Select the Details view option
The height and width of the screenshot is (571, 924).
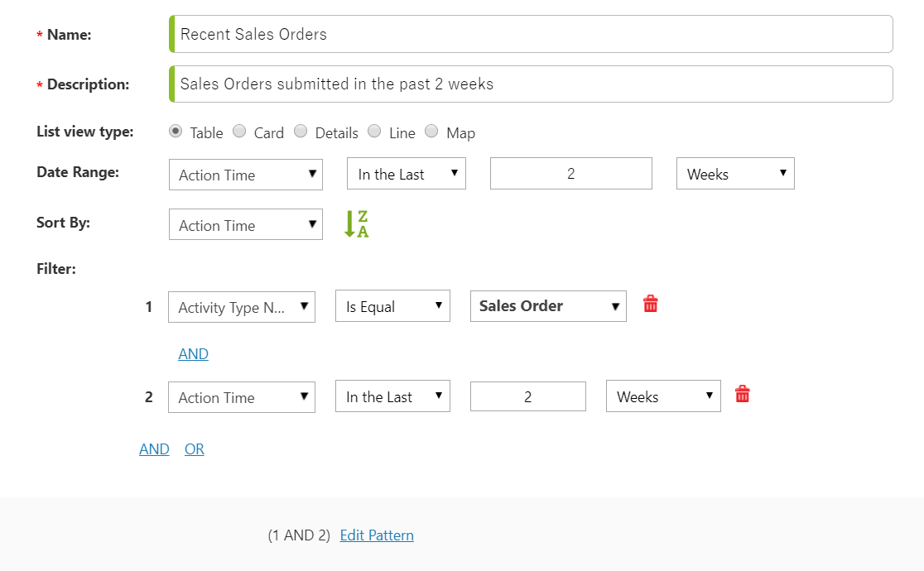tap(301, 131)
